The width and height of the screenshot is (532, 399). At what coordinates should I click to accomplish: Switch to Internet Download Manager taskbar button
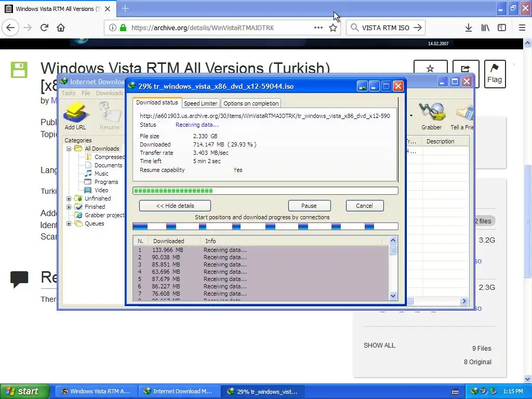pos(179,392)
